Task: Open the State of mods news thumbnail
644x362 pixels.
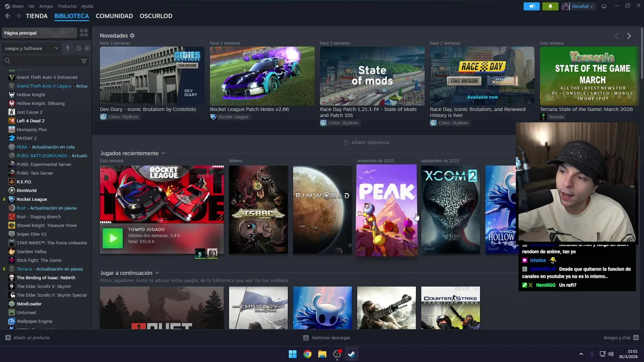Action: [372, 76]
